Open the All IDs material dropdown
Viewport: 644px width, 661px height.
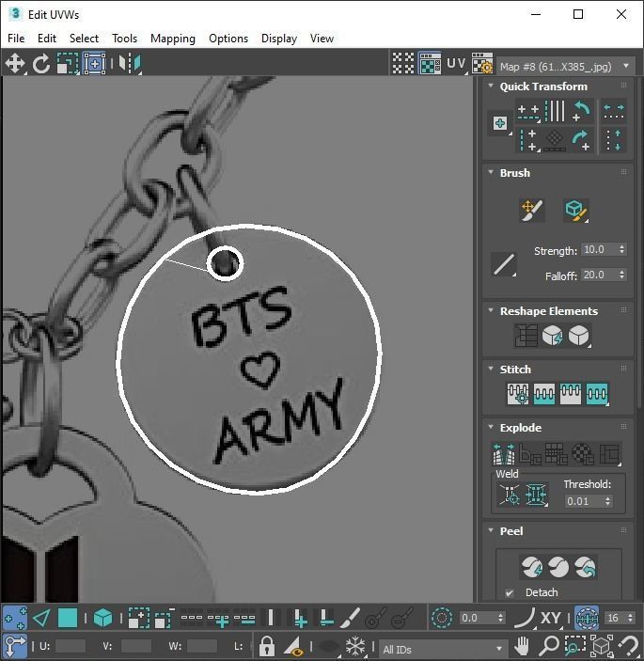[x=443, y=649]
